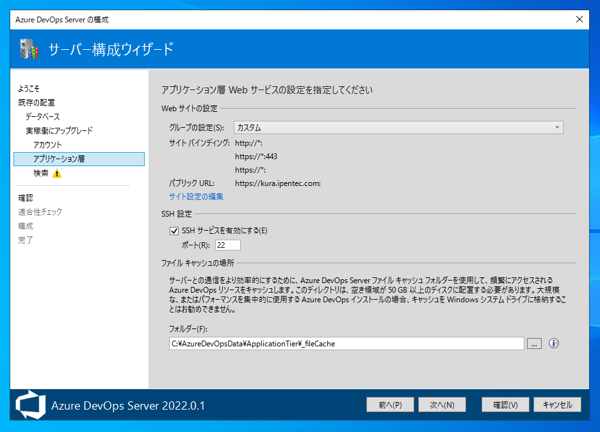Open 実稼働にアップグレード step
Viewport: 600px width, 432px height.
pos(59,131)
